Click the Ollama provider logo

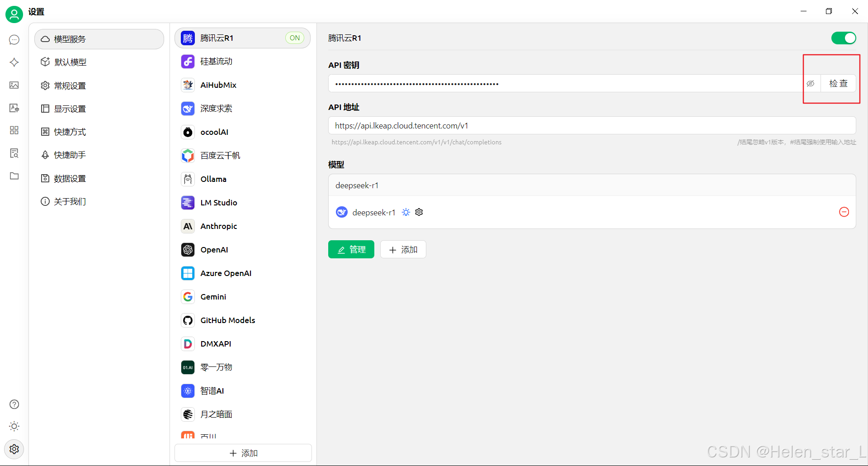coord(188,179)
